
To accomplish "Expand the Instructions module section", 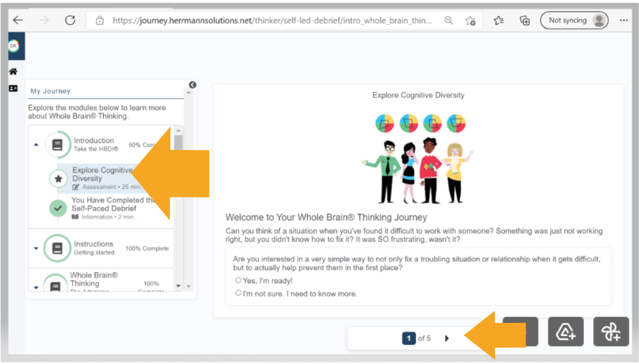I will (36, 248).
